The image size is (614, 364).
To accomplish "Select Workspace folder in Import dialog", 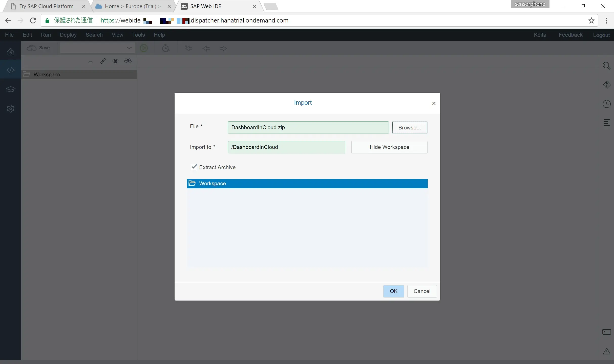I will (x=307, y=184).
